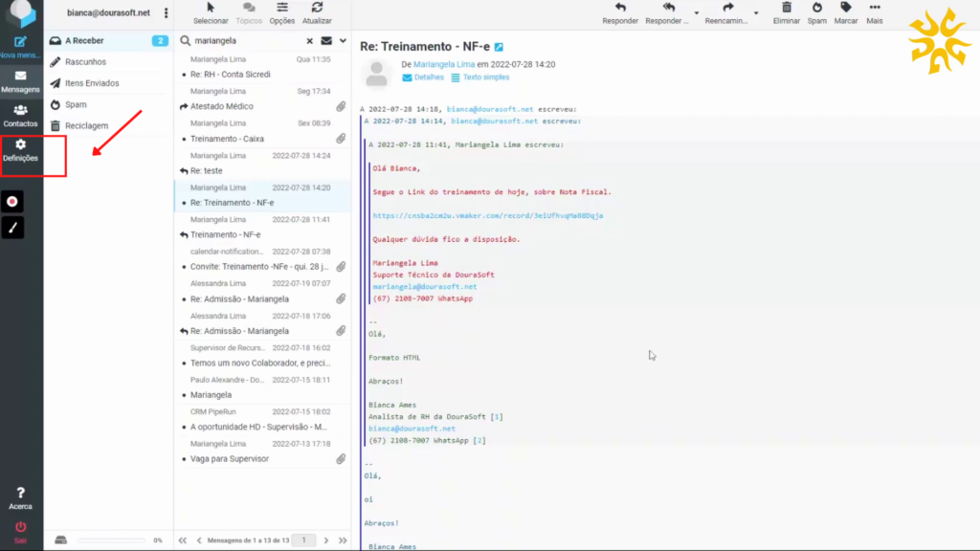Expand Responder a todos dropdown arrow
980x551 pixels.
[x=696, y=13]
